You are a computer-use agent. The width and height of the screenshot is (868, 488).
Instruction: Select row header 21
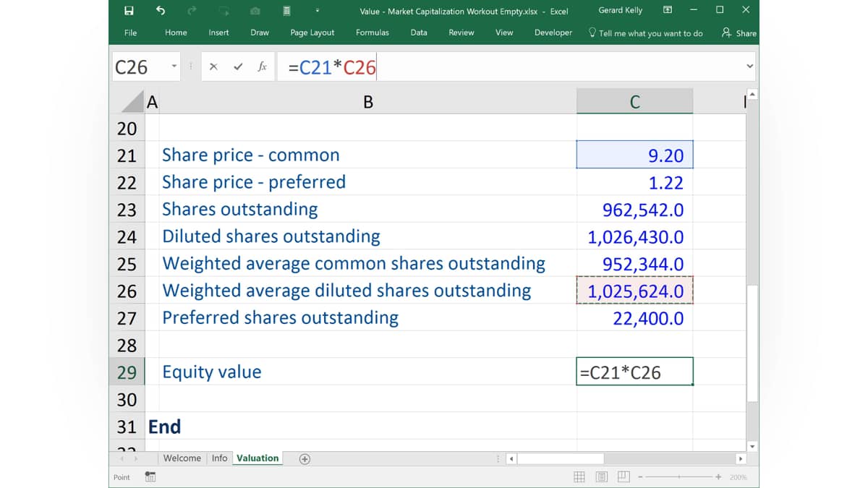(x=127, y=155)
